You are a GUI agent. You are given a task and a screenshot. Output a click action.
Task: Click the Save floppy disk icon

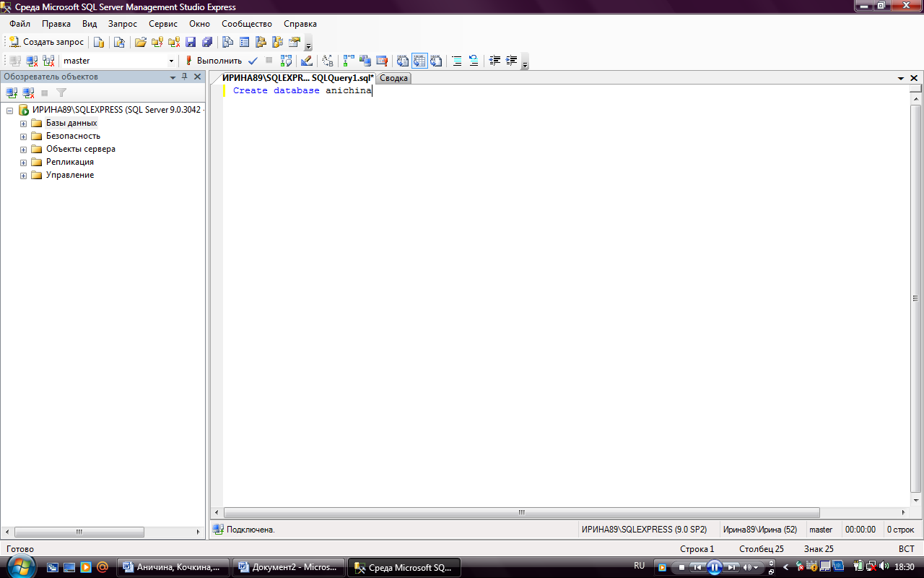(191, 42)
